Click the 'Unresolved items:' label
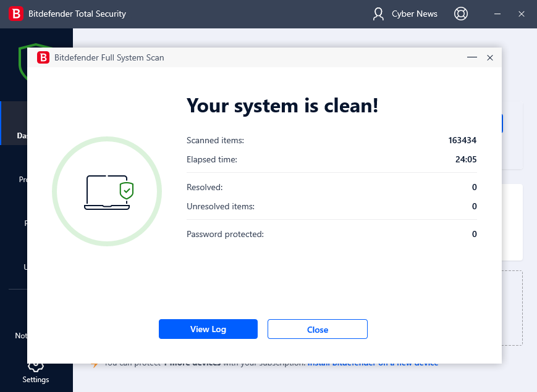This screenshot has height=392, width=537. [x=221, y=206]
